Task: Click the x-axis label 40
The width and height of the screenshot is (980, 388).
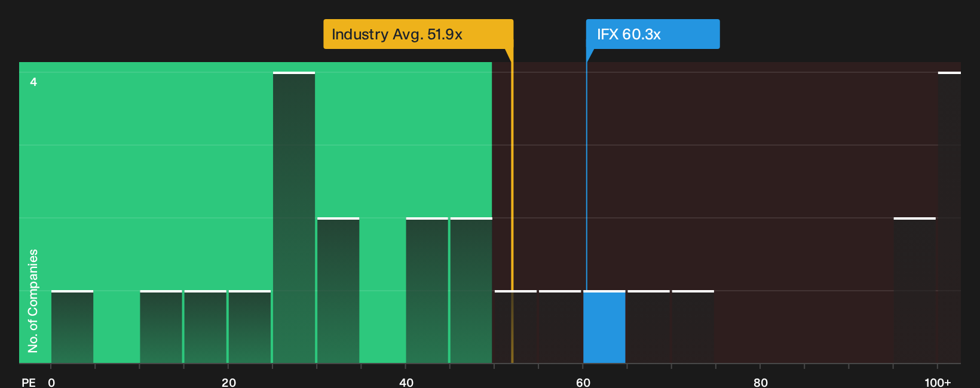Action: (x=406, y=383)
